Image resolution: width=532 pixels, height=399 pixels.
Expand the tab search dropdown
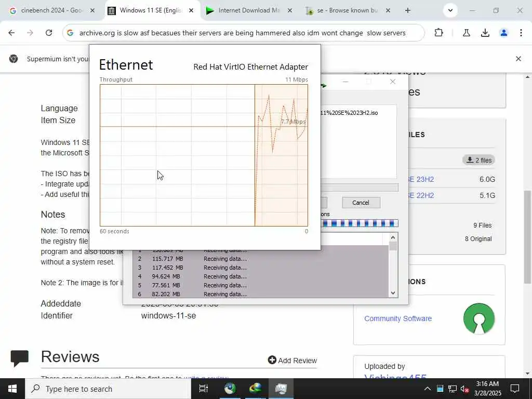tap(450, 10)
